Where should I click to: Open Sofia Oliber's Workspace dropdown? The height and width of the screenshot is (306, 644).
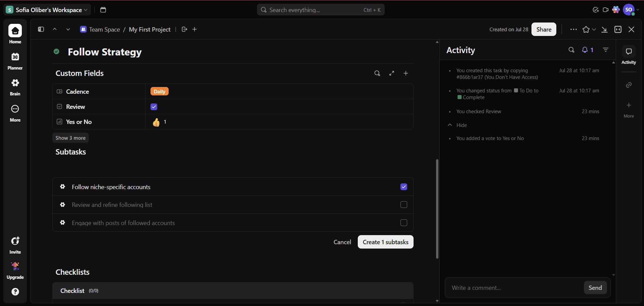tap(47, 10)
